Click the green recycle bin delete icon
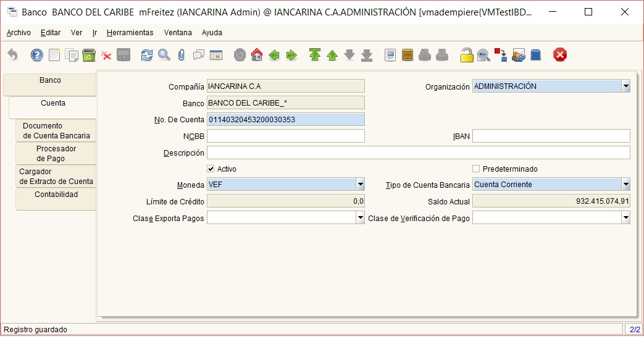 pyautogui.click(x=89, y=54)
